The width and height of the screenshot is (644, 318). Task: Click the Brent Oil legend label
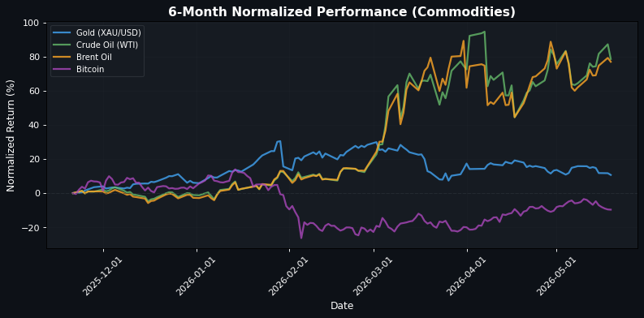tap(94, 57)
